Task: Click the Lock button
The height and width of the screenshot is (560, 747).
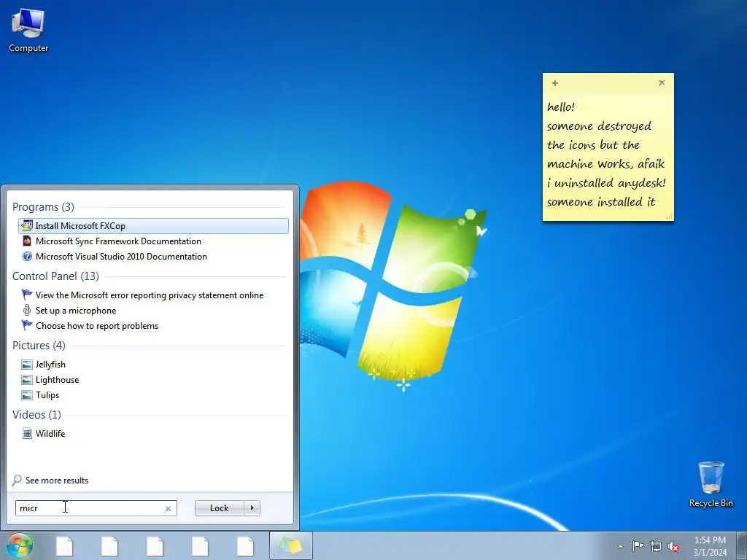Action: click(x=219, y=508)
